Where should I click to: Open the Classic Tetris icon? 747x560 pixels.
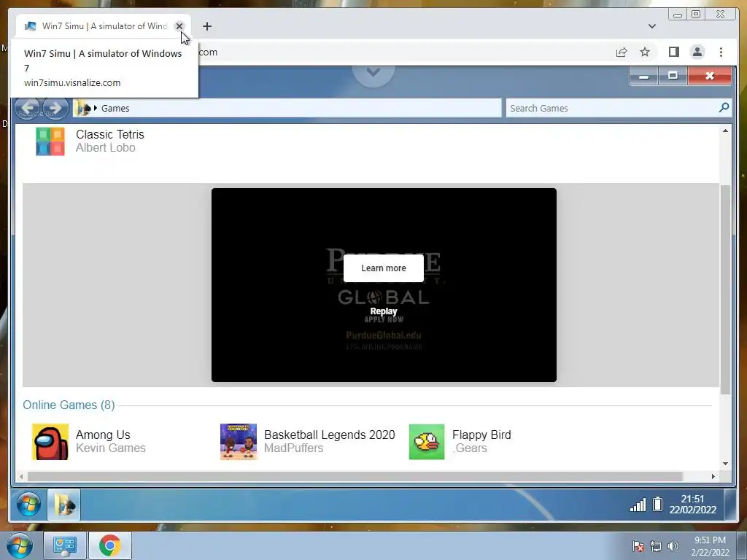tap(50, 141)
